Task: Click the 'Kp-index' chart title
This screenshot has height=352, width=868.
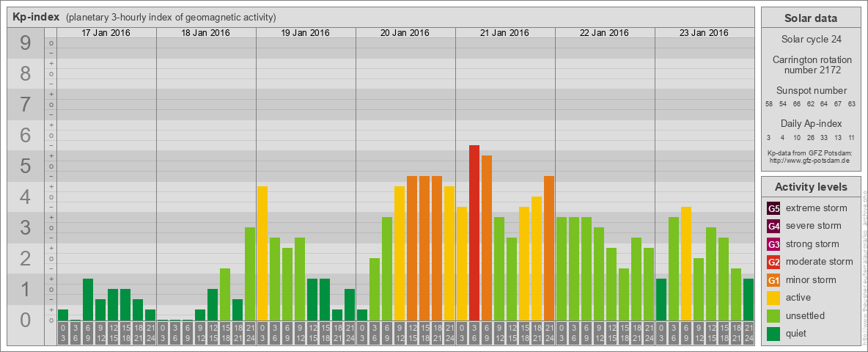Action: [37, 17]
